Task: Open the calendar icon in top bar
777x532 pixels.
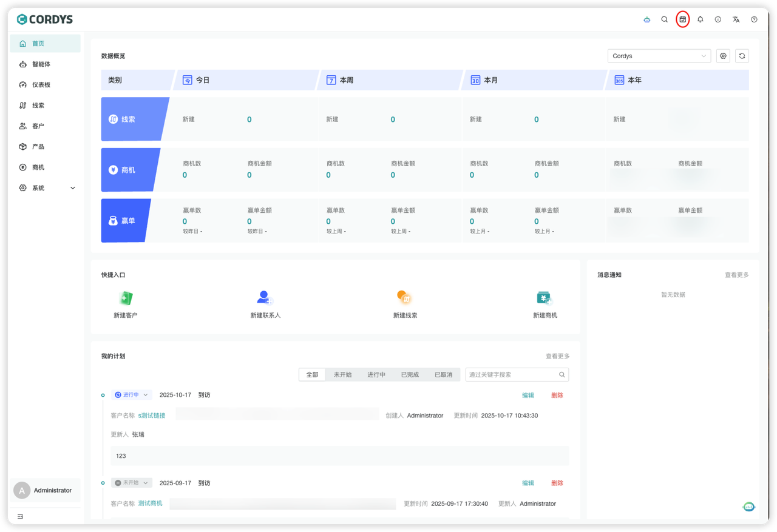Action: [683, 19]
